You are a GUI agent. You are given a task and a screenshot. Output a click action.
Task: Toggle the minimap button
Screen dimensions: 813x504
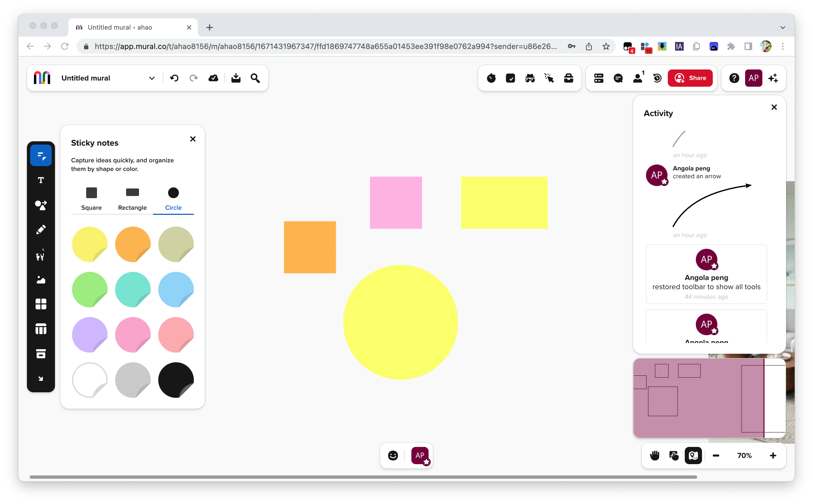click(x=693, y=455)
